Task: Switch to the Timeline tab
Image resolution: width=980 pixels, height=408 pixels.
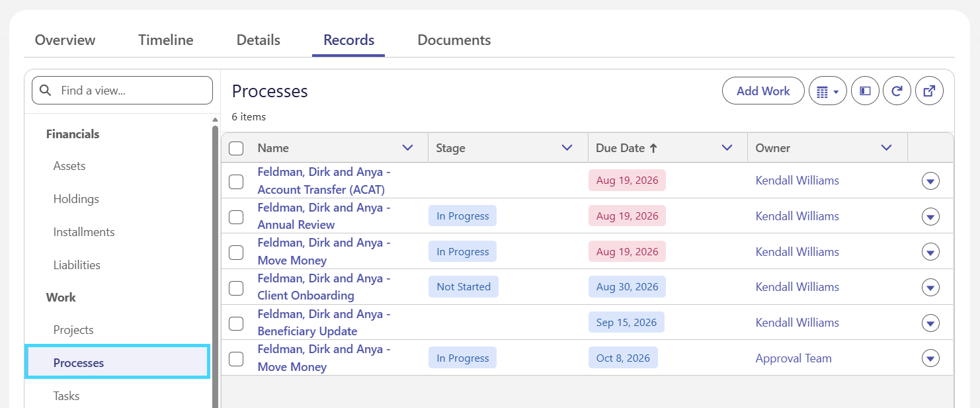Action: click(x=166, y=40)
